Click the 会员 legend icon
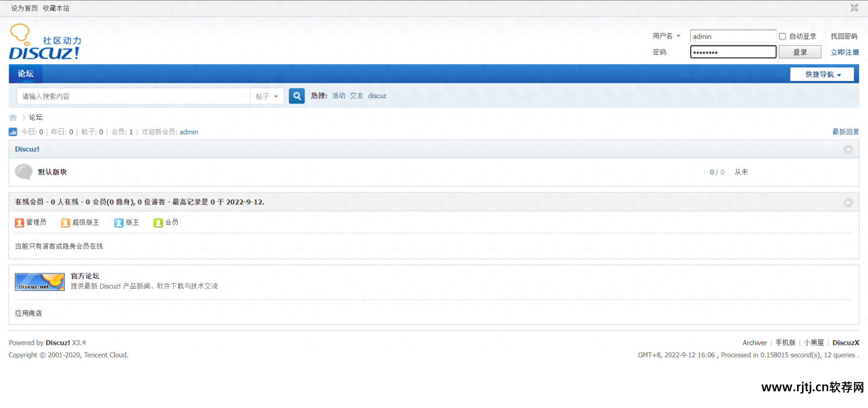This screenshot has width=868, height=408. 158,223
